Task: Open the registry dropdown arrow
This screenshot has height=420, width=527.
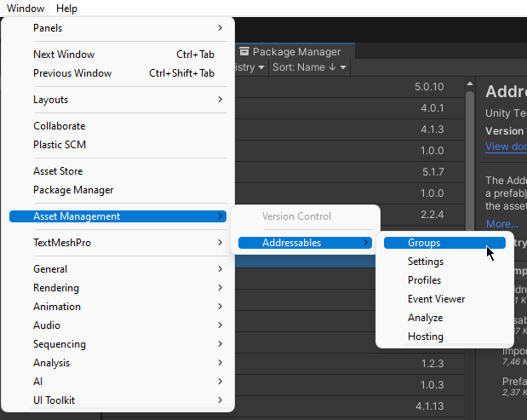Action: [261, 67]
